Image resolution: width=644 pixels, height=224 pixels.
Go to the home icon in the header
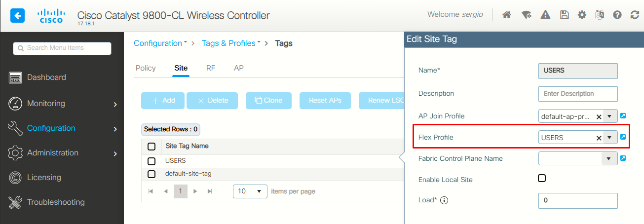click(x=506, y=15)
